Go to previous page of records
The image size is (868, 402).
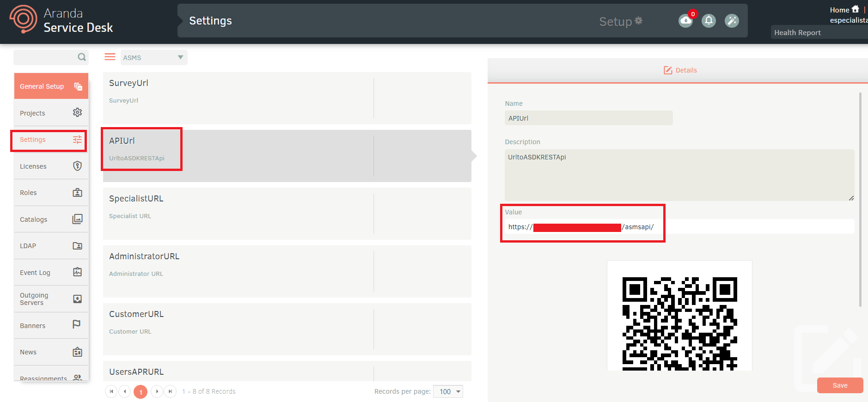pyautogui.click(x=125, y=391)
